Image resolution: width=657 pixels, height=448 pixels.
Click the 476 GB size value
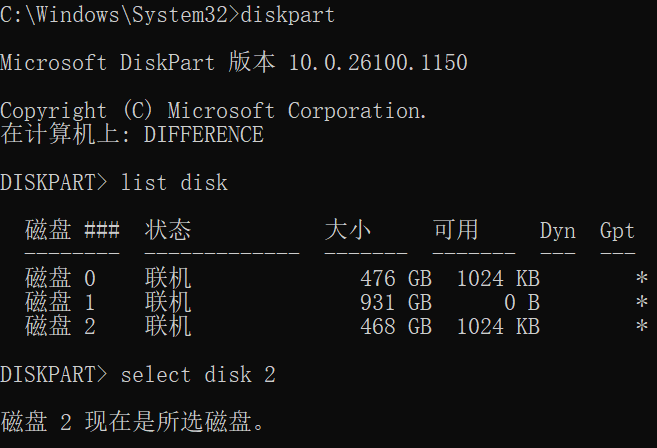[x=395, y=278]
